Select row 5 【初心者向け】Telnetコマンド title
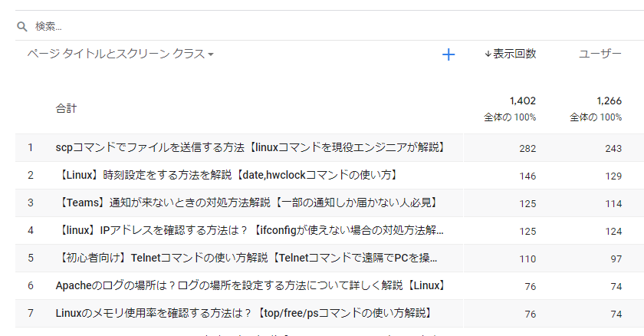 (246, 258)
